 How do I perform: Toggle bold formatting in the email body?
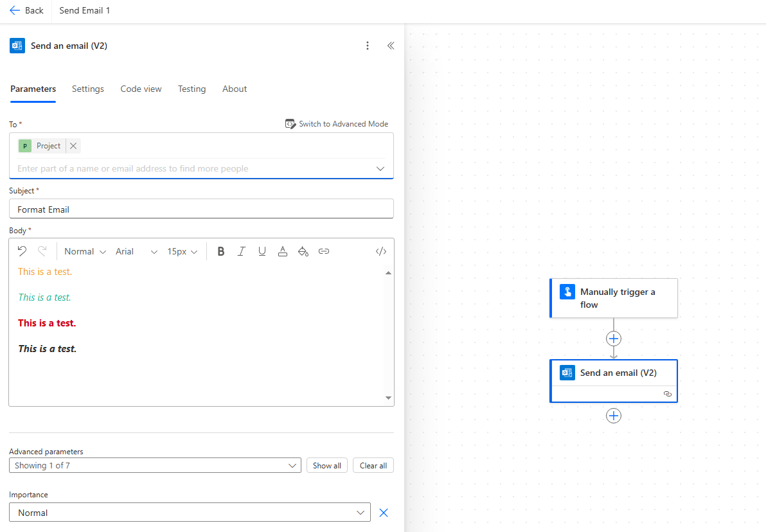click(220, 251)
